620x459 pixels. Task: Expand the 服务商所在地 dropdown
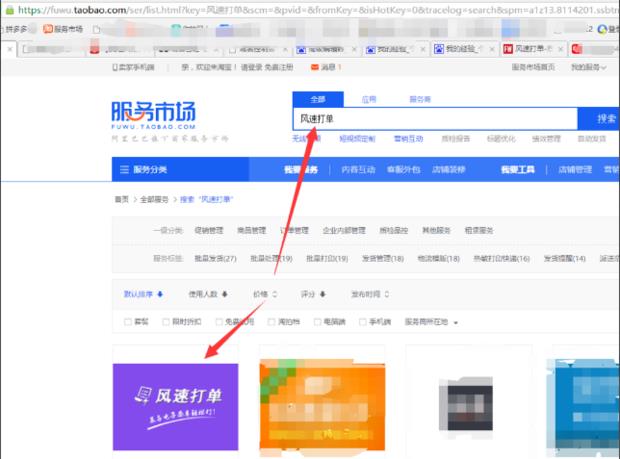pos(431,322)
